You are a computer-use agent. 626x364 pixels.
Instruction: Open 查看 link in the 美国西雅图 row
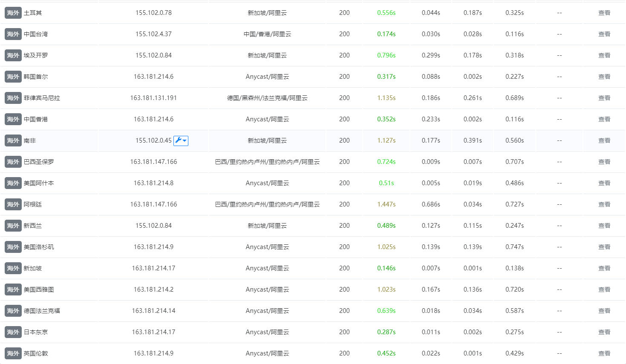tap(604, 289)
